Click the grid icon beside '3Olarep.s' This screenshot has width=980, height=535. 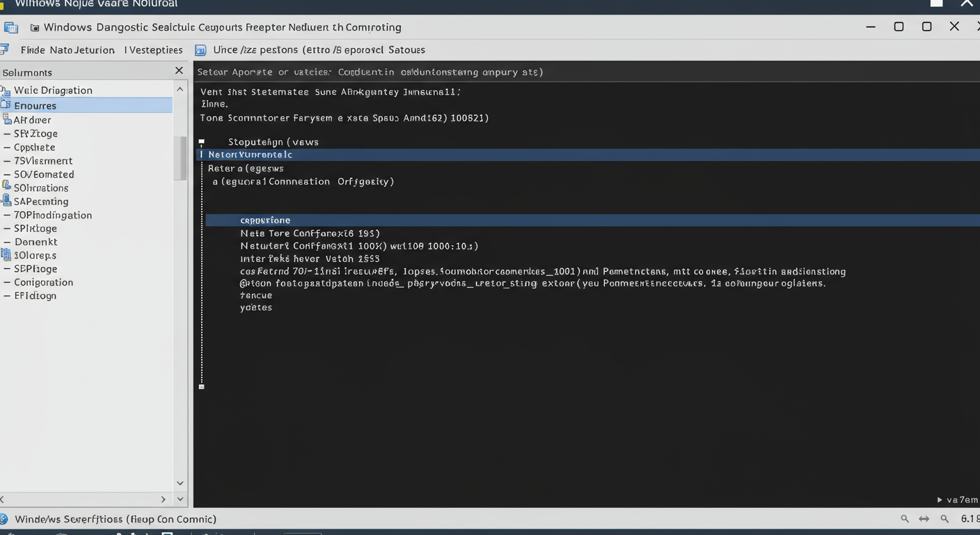point(6,255)
